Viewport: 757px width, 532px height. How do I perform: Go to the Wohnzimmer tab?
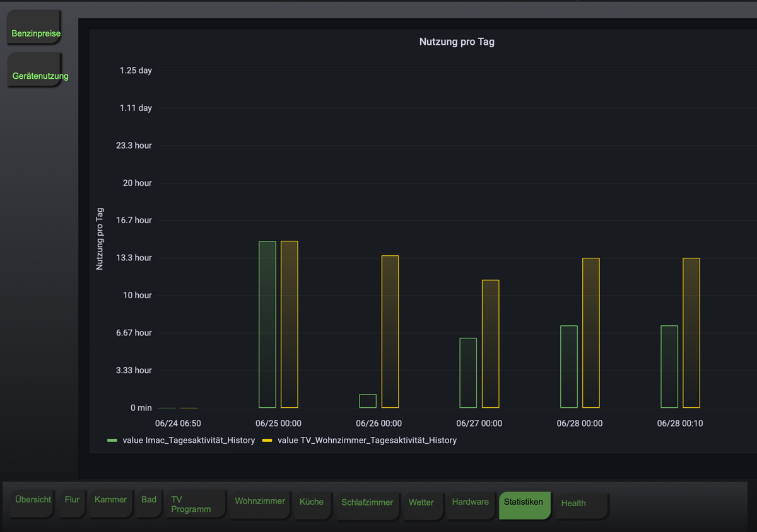(x=260, y=501)
